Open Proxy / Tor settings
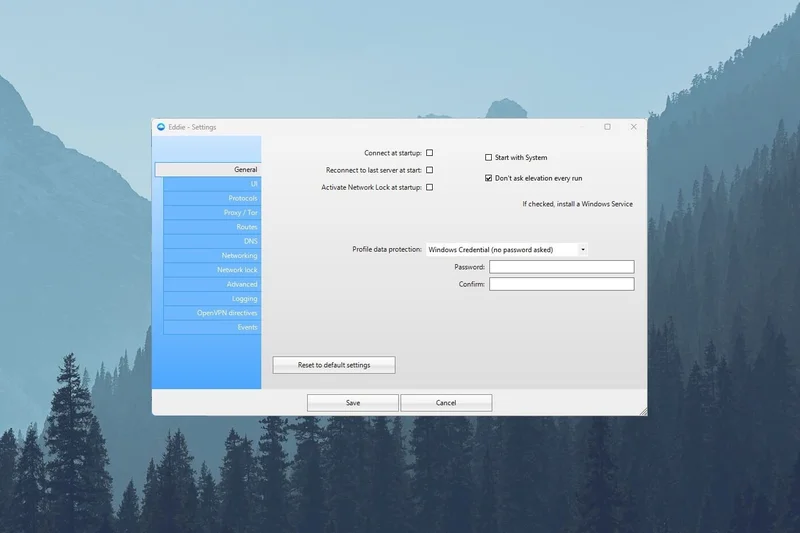Screen dimensions: 800x533 [x=212, y=212]
